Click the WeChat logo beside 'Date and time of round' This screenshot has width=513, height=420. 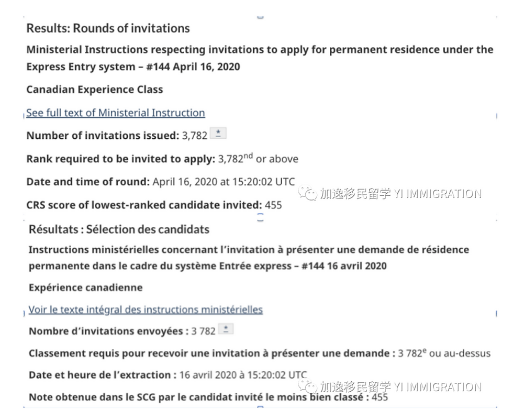(308, 194)
